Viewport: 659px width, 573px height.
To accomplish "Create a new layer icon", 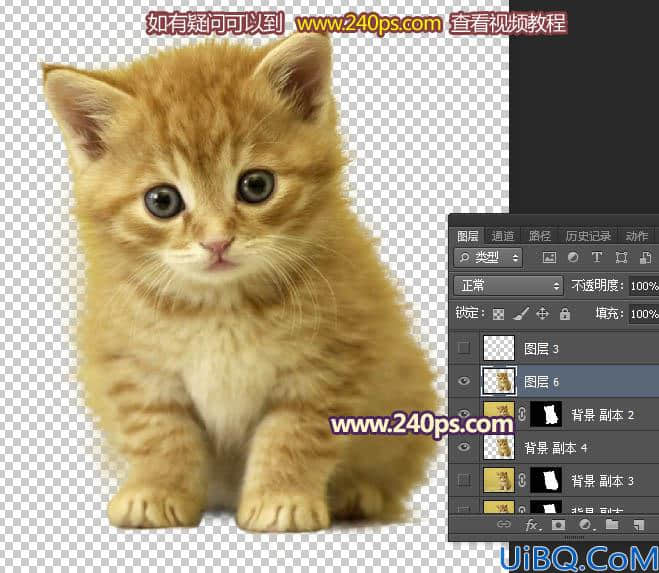I will [639, 525].
